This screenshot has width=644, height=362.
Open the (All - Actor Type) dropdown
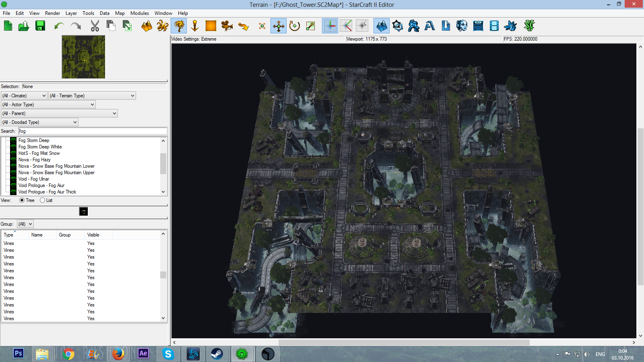point(48,105)
